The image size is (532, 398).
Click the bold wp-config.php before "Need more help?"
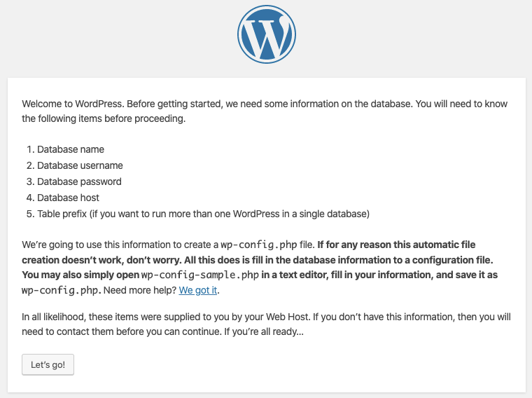(x=62, y=290)
